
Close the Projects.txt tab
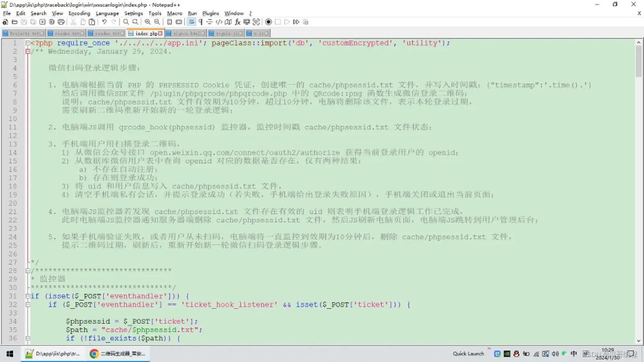click(x=43, y=33)
